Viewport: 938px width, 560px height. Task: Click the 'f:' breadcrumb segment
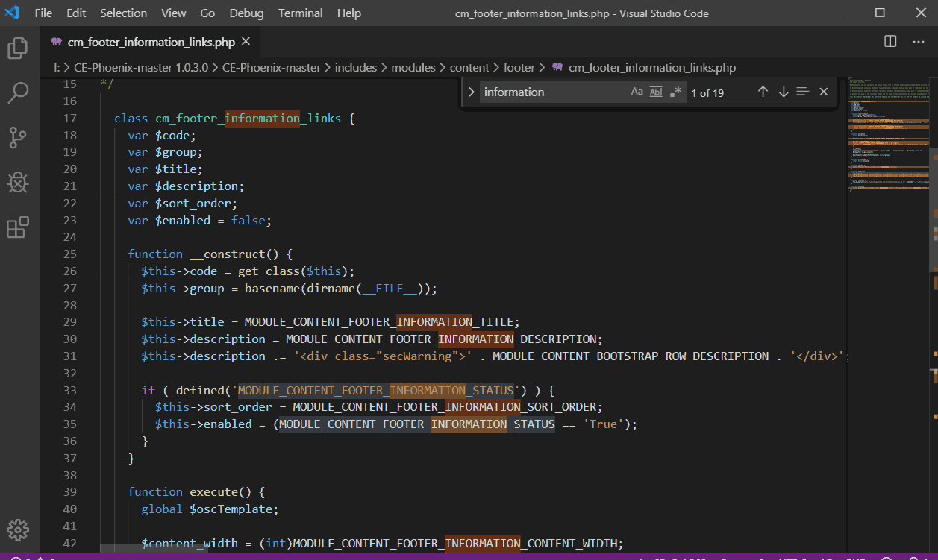pyautogui.click(x=57, y=67)
